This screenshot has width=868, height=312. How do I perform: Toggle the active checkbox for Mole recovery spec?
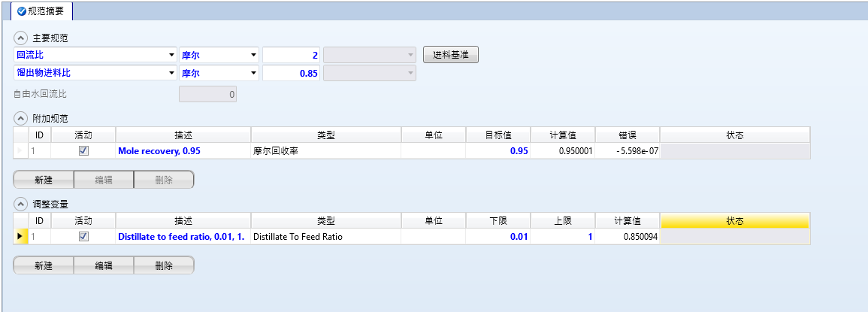point(83,151)
